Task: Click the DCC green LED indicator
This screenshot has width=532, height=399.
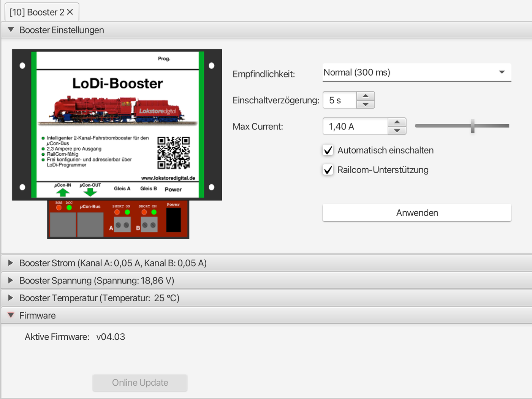Action: pyautogui.click(x=69, y=207)
